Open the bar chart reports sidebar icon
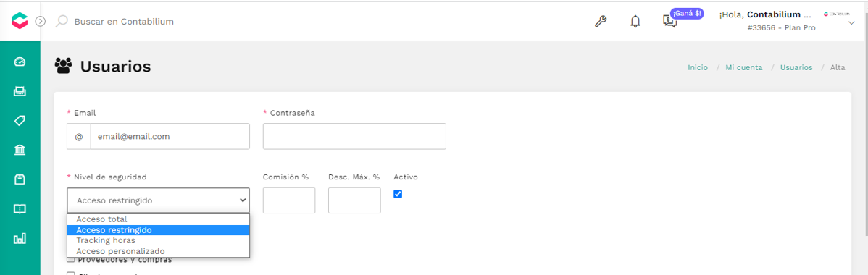 click(x=20, y=239)
